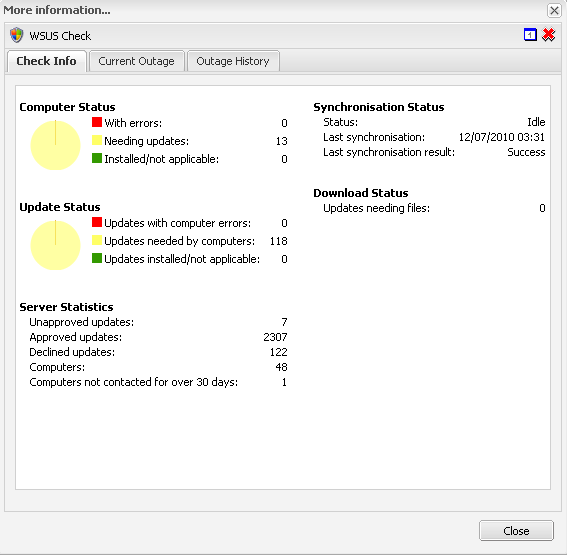The height and width of the screenshot is (555, 567).
Task: Click the value 122 for Declined updates
Action: click(x=278, y=352)
